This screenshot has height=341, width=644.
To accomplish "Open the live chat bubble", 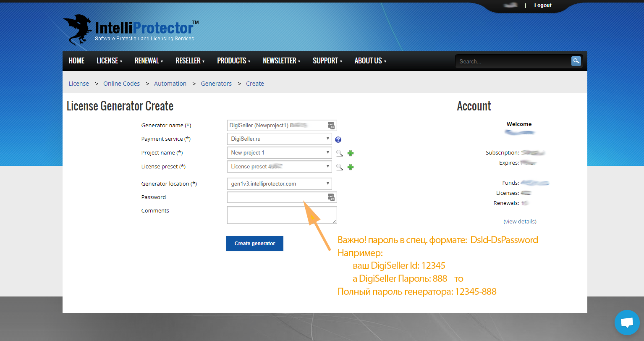I will tap(627, 323).
